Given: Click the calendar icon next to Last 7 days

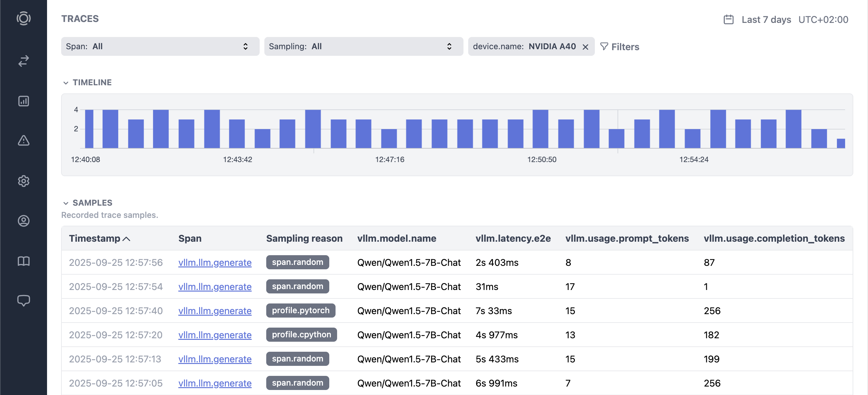Looking at the screenshot, I should (728, 19).
